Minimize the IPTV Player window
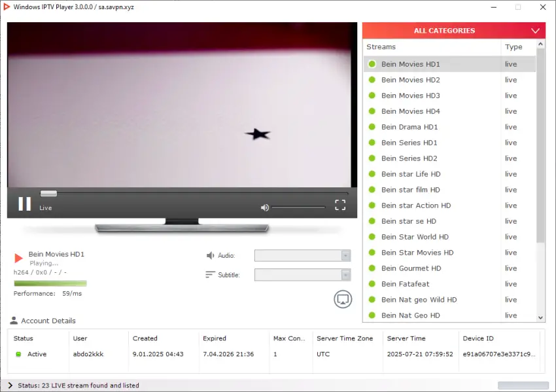Screen dimensions: 556x392 (x=494, y=7)
